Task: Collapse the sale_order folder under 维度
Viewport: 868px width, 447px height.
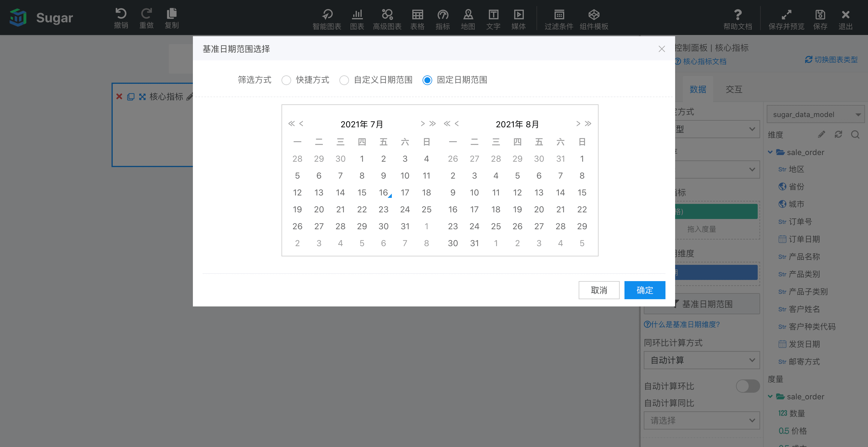Action: pyautogui.click(x=770, y=152)
